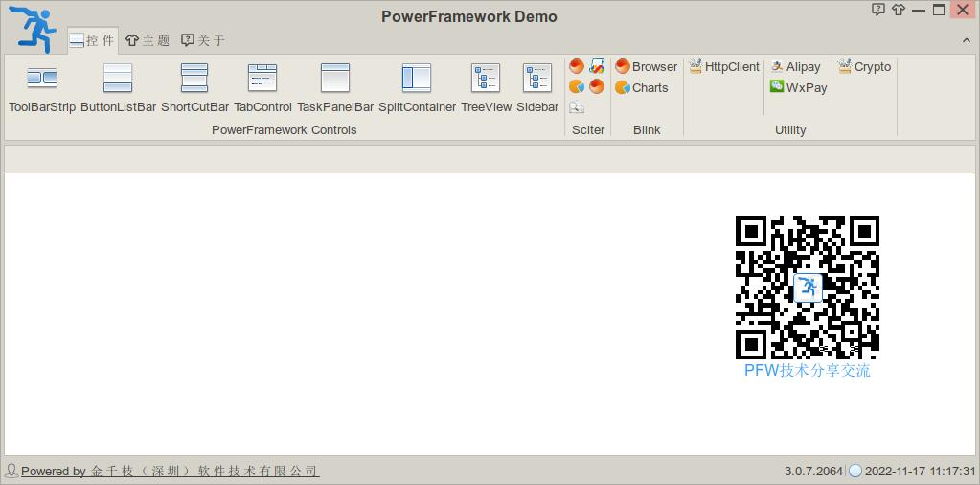Open the Blink Browser demo
Viewport: 980px width, 485px height.
click(x=647, y=66)
